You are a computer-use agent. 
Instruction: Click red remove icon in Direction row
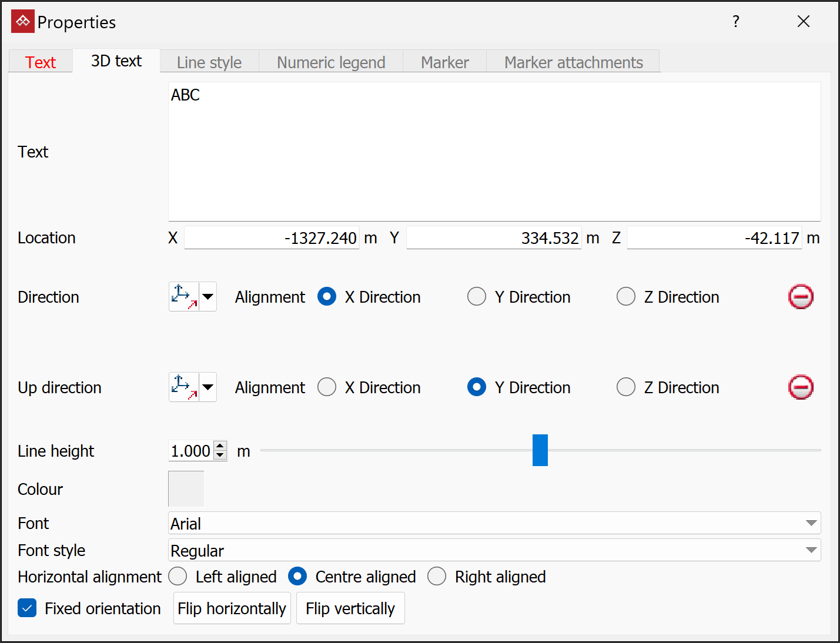click(x=801, y=297)
